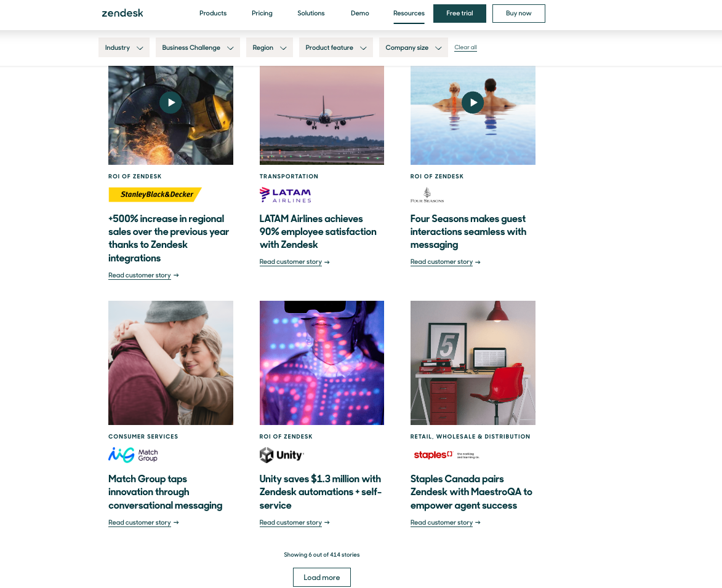
Task: Play the Four Seasons story video
Action: point(473,103)
